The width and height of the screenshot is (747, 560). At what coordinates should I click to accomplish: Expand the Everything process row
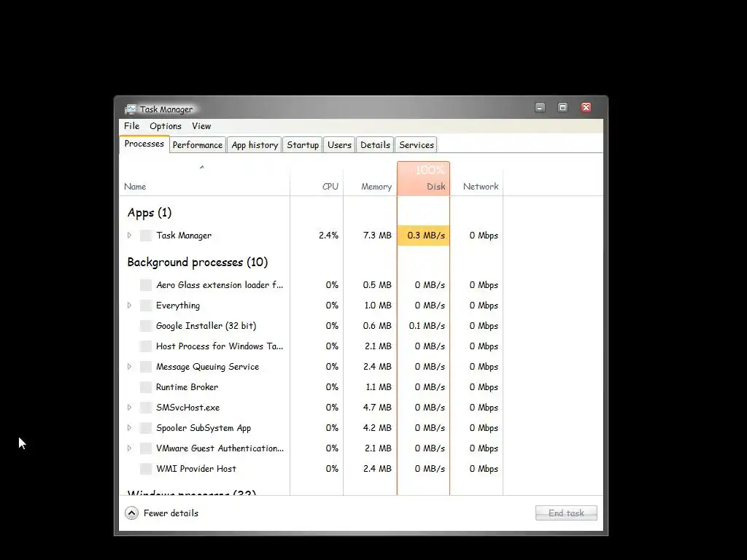pyautogui.click(x=129, y=306)
